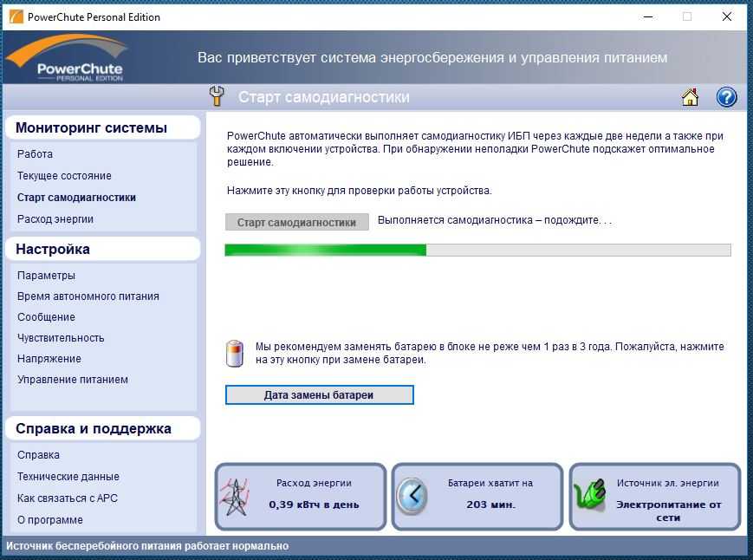Open Управление питанием page
753x560 pixels.
click(x=73, y=380)
